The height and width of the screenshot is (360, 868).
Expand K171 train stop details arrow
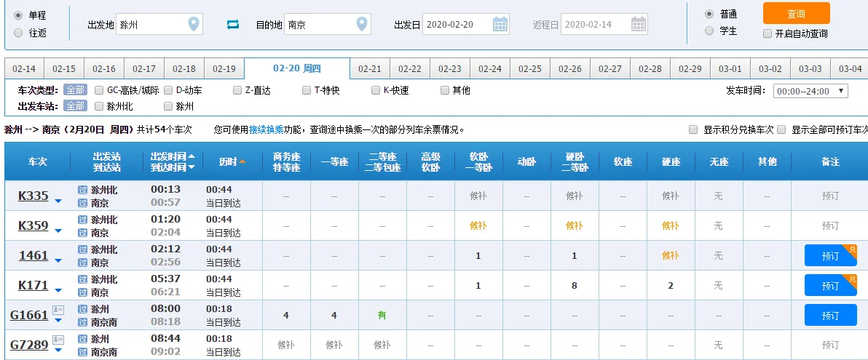click(58, 289)
